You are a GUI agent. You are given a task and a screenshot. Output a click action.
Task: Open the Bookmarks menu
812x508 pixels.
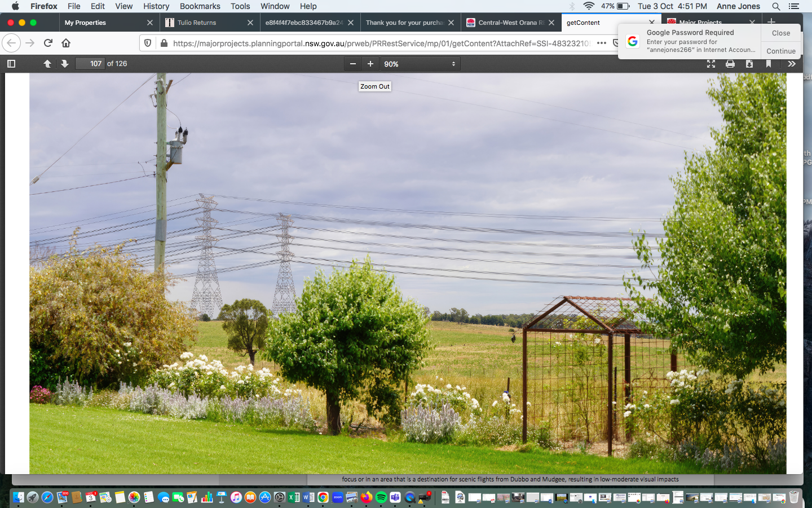[200, 6]
